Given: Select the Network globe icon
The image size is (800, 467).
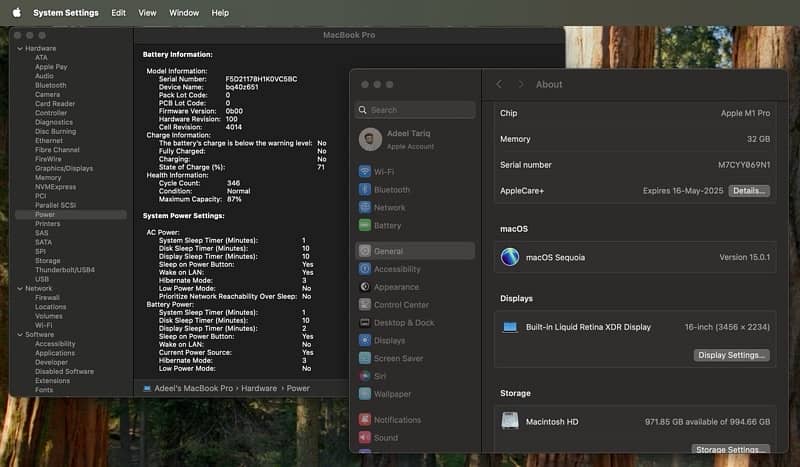Looking at the screenshot, I should [365, 208].
